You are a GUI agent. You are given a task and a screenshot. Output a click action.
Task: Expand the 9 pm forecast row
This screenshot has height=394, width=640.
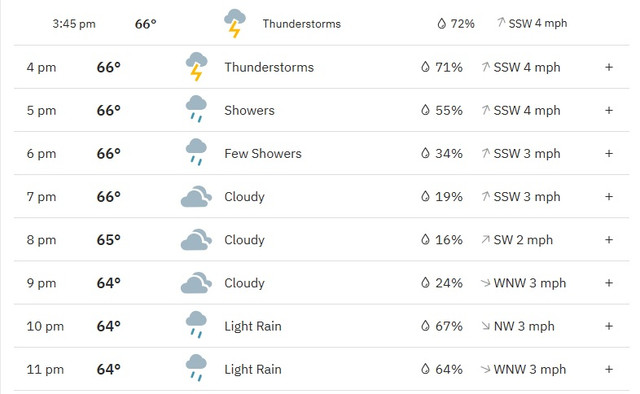tap(609, 283)
